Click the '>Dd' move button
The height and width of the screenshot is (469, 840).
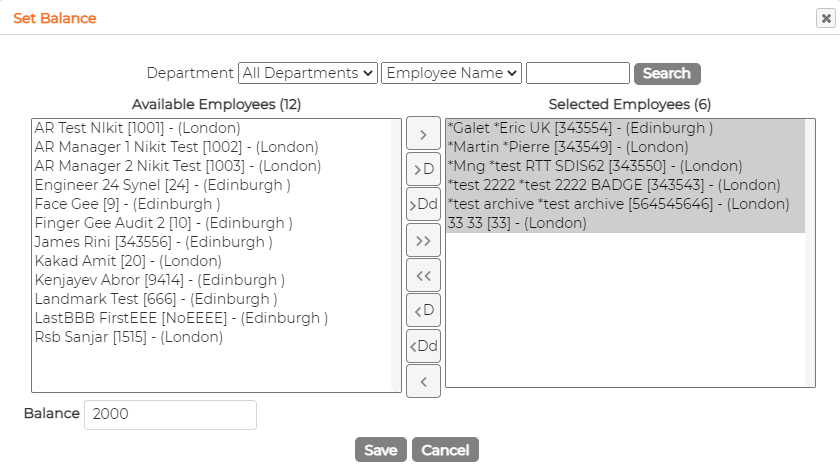tap(423, 204)
